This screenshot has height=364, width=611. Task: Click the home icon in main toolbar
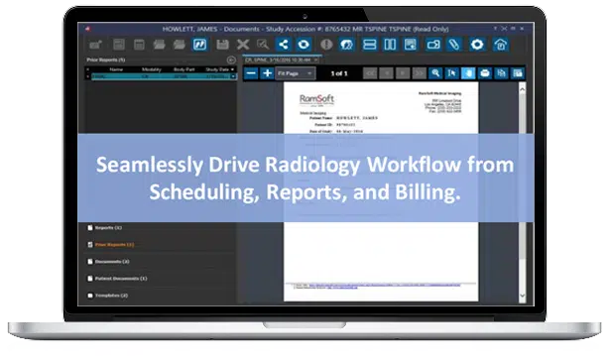500,45
